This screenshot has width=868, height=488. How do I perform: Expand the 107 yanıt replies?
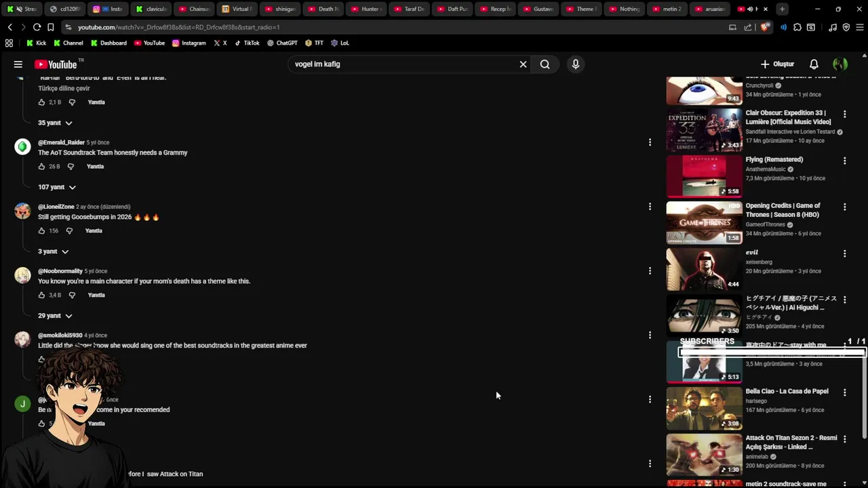(x=57, y=187)
